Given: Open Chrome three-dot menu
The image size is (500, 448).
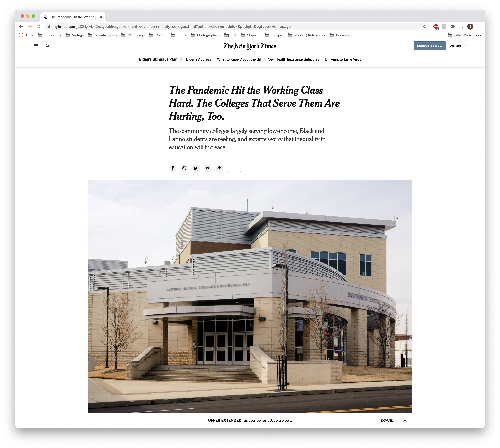Looking at the screenshot, I should pyautogui.click(x=479, y=27).
